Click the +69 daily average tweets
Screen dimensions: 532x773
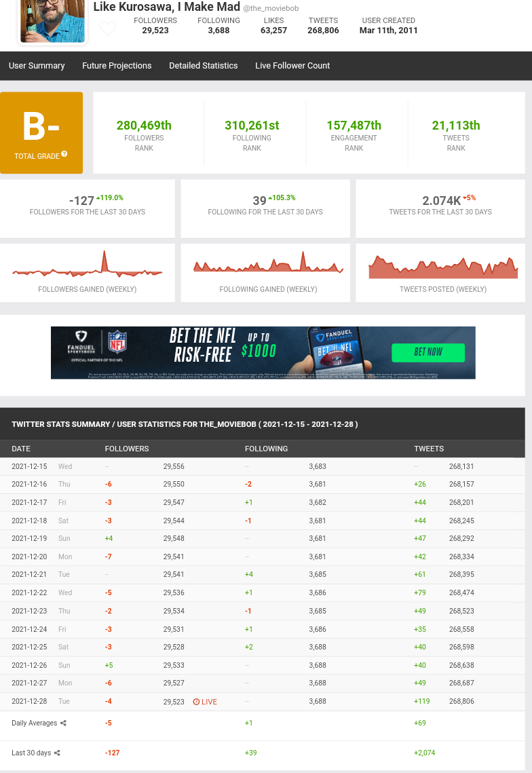pyautogui.click(x=420, y=723)
